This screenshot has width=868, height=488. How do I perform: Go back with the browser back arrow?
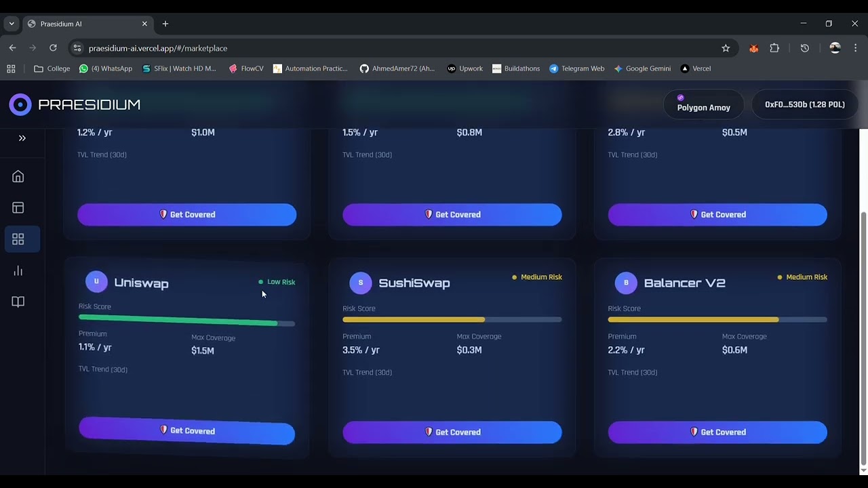tap(12, 48)
